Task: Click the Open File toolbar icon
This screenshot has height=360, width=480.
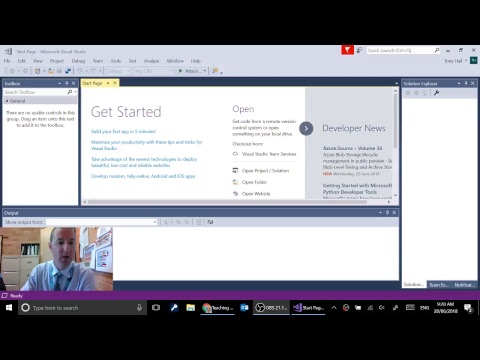Action: click(51, 71)
